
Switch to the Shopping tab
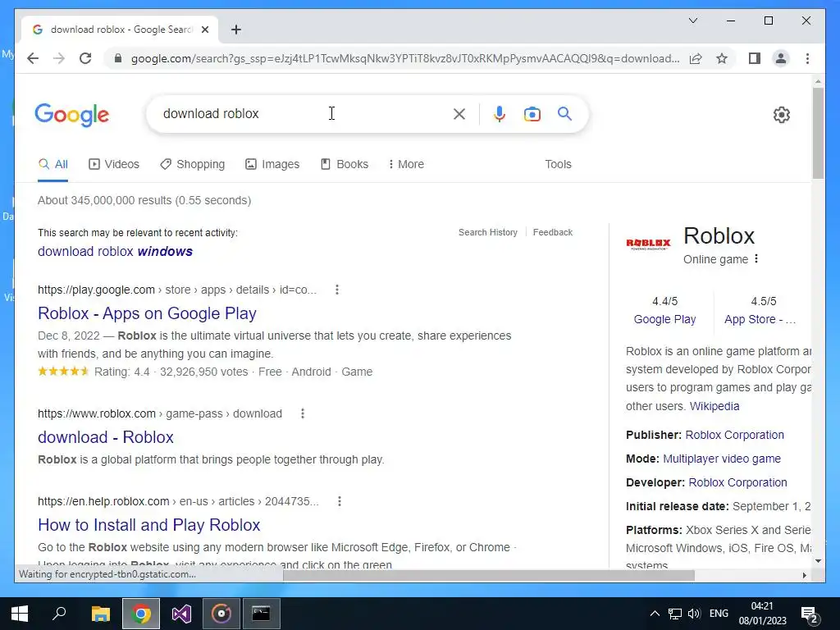pyautogui.click(x=192, y=164)
